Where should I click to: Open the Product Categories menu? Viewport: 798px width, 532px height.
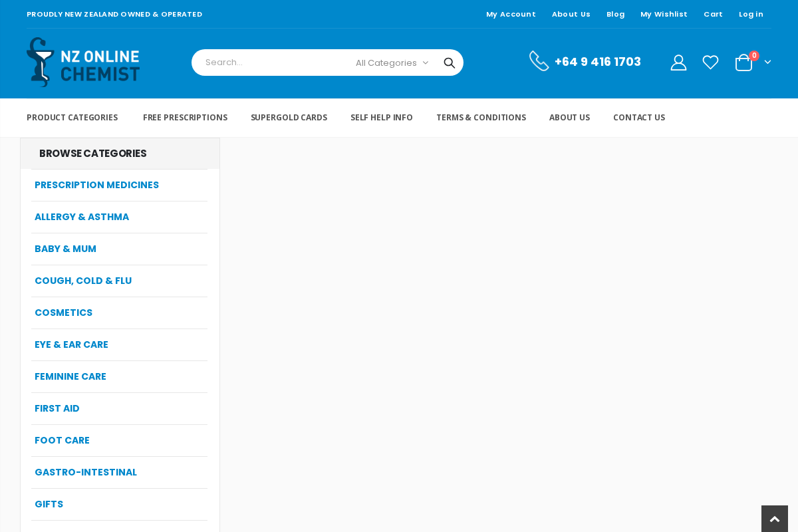coord(72,116)
